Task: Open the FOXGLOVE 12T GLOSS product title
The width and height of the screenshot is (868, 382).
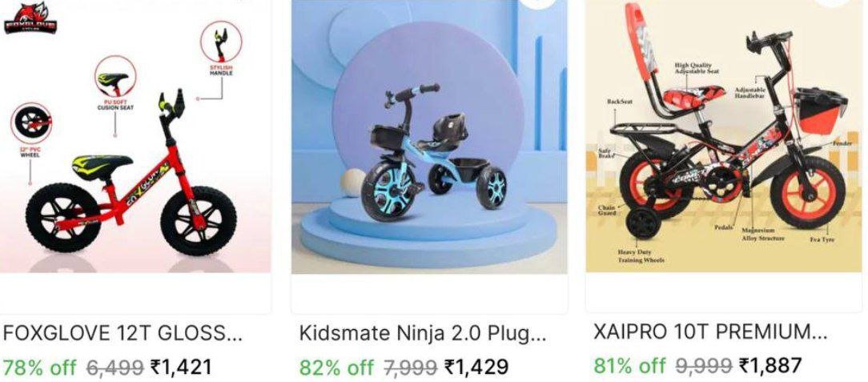Action: (123, 333)
